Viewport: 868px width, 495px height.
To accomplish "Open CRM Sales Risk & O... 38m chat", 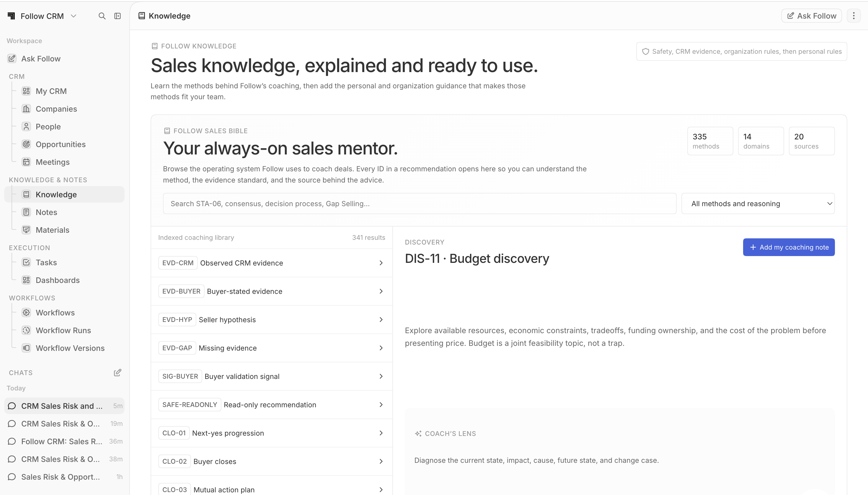I will (65, 459).
